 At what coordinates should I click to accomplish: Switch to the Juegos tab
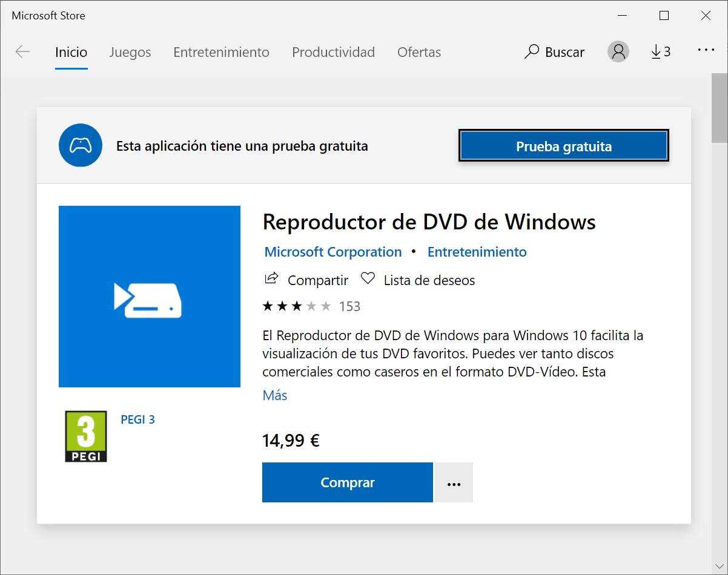point(130,52)
